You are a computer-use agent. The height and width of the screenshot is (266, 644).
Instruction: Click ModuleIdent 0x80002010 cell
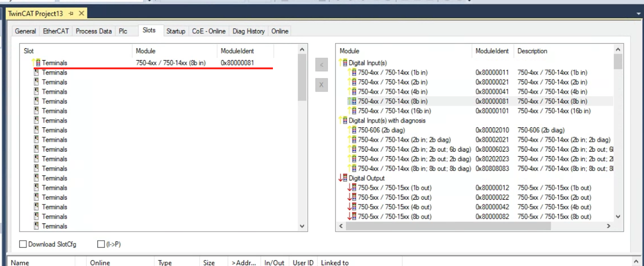click(x=492, y=130)
